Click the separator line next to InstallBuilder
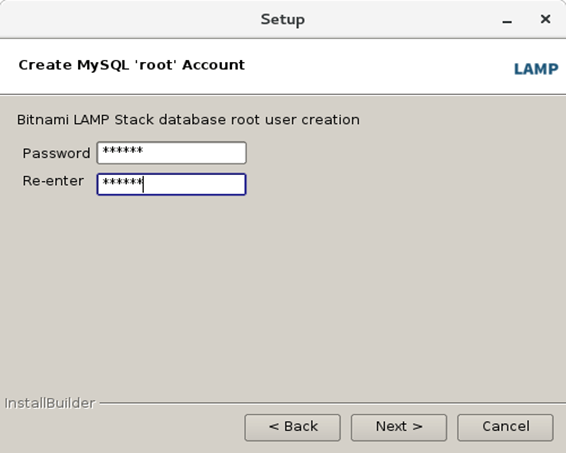Viewport: 566px width, 453px height. click(332, 402)
